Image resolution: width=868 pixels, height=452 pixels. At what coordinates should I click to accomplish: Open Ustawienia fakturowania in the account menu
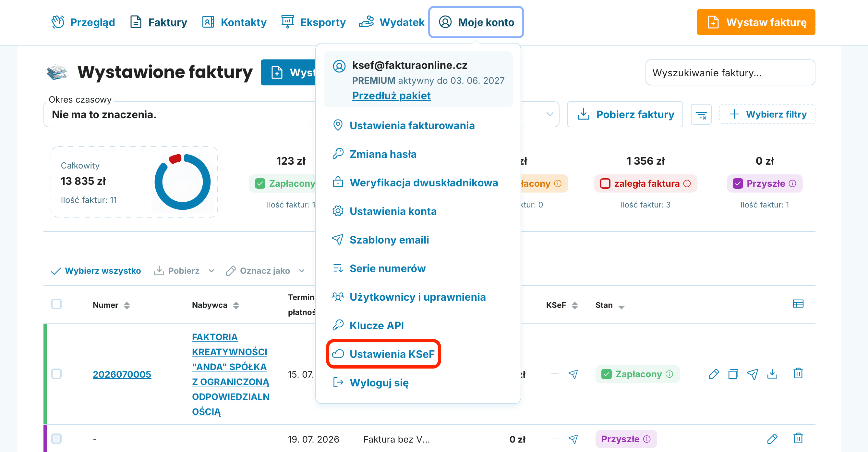(404, 125)
